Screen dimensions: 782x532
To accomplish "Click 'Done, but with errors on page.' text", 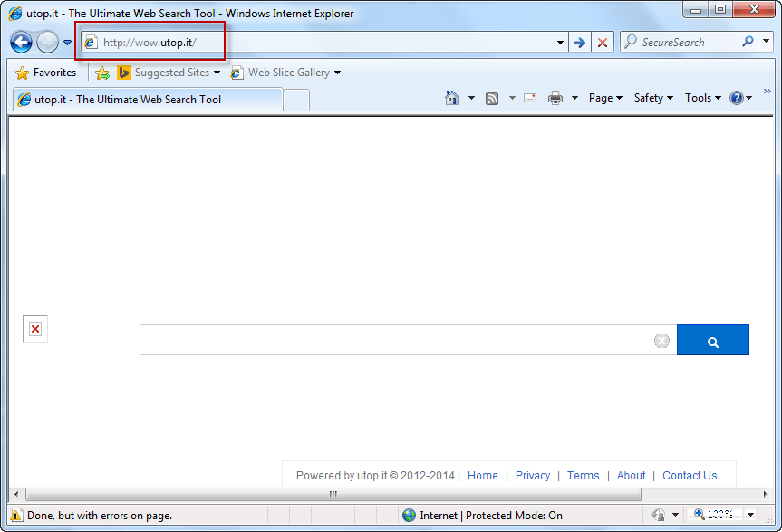I will point(100,516).
